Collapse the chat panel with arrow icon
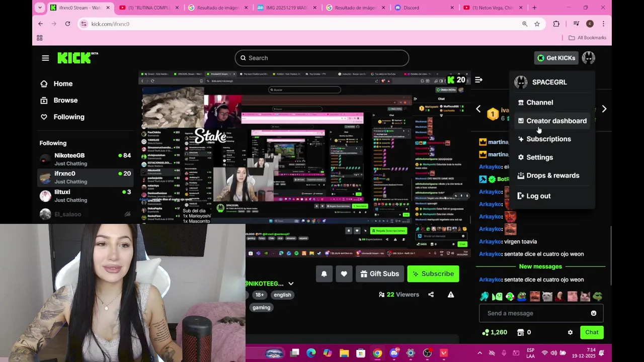The width and height of the screenshot is (644, 362). (x=478, y=79)
